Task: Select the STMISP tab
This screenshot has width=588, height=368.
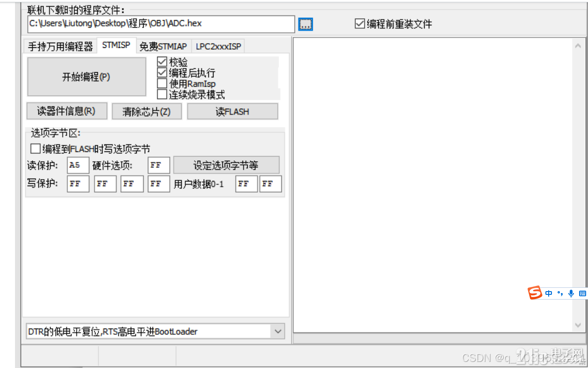Action: [x=116, y=45]
